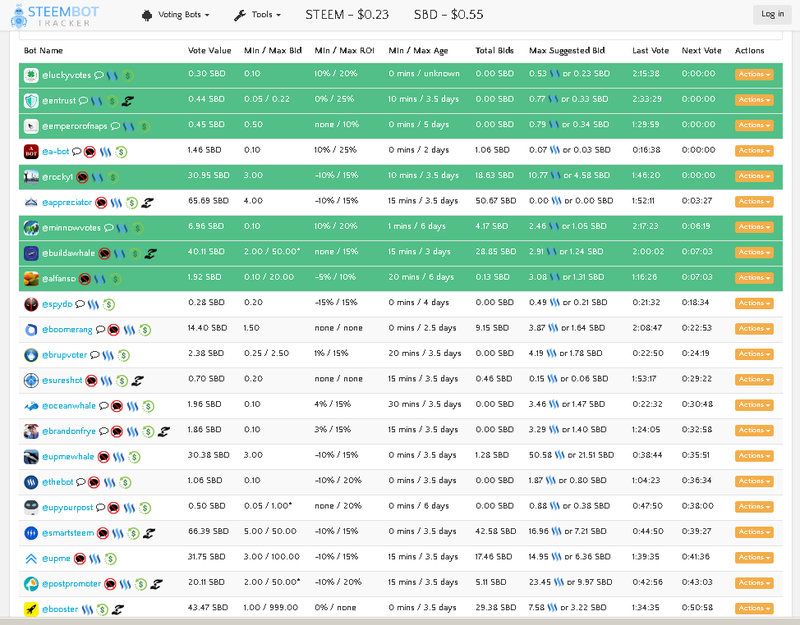Open the @rocky1 bot link

57,177
